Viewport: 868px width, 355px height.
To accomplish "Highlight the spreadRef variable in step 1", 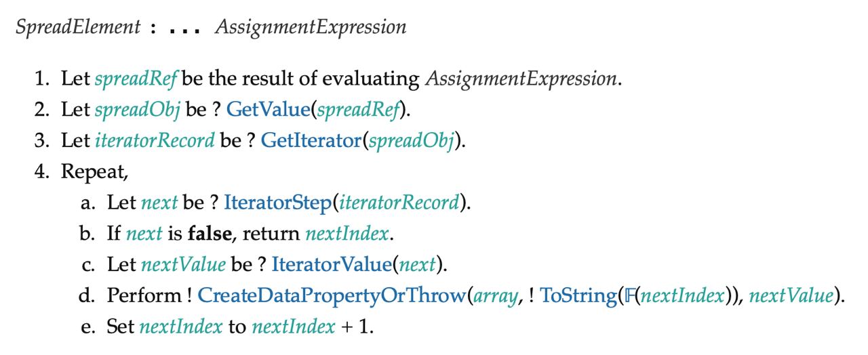I will (x=136, y=78).
